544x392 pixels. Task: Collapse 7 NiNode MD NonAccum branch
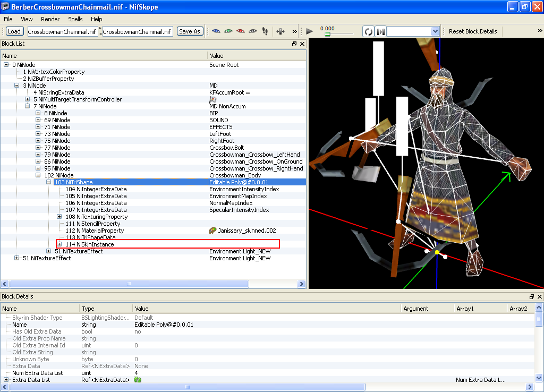(28, 107)
